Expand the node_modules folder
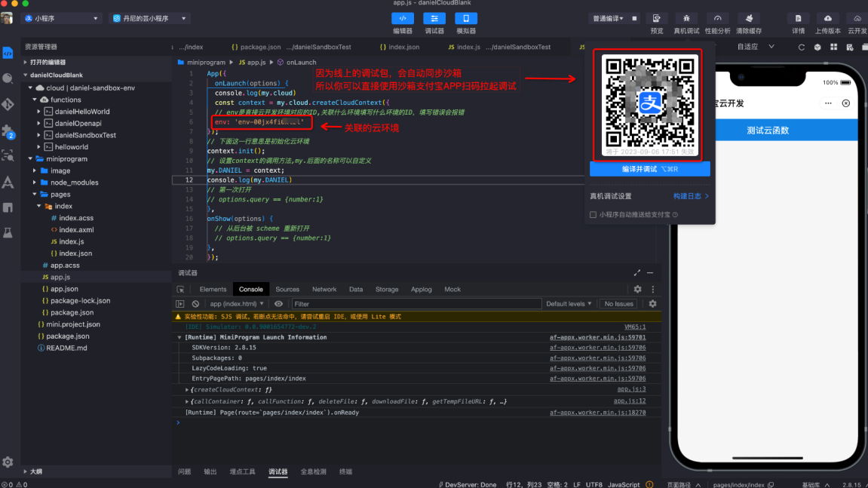The image size is (868, 488). click(x=74, y=183)
